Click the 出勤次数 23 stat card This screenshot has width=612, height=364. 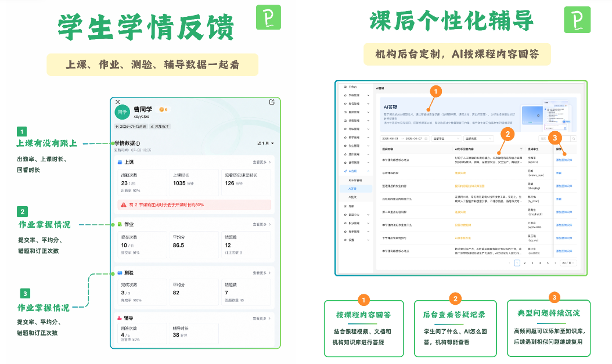click(142, 183)
